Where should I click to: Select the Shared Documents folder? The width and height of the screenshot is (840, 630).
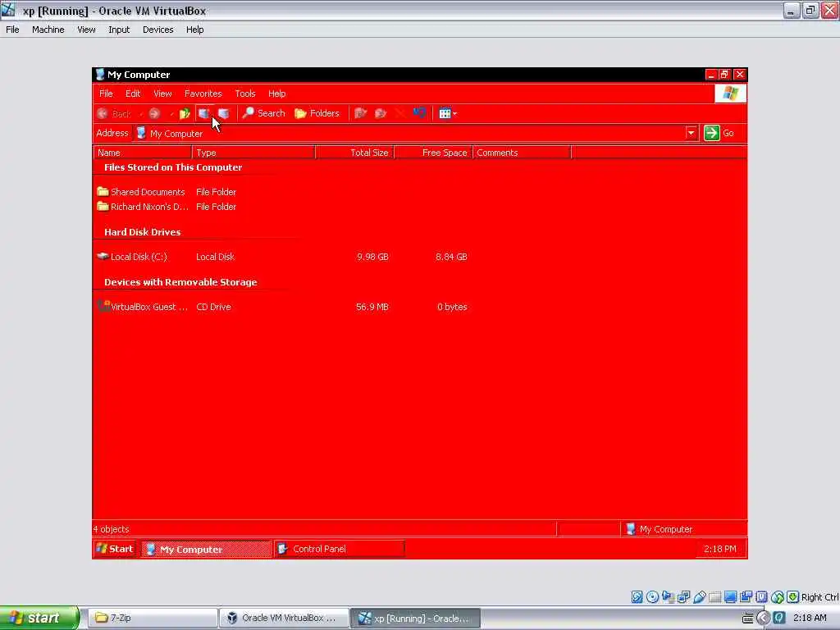point(141,192)
